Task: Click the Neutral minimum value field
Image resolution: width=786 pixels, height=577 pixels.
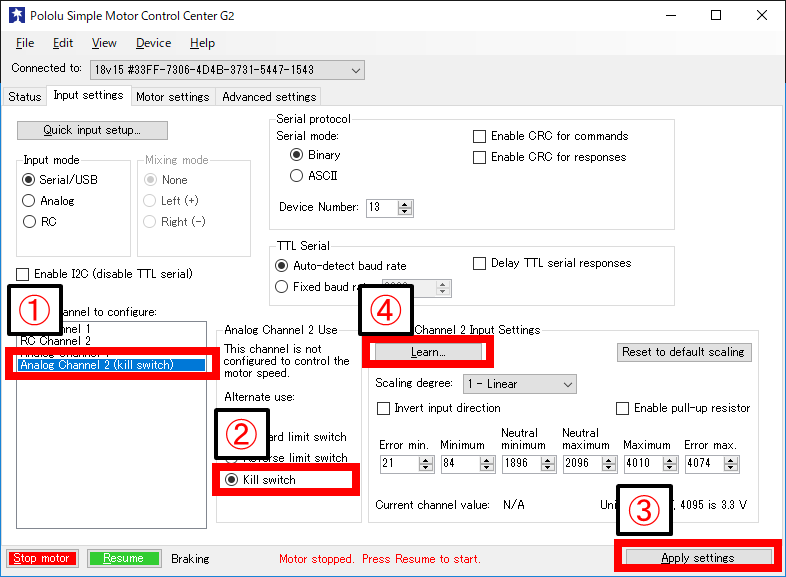Action: coord(521,464)
